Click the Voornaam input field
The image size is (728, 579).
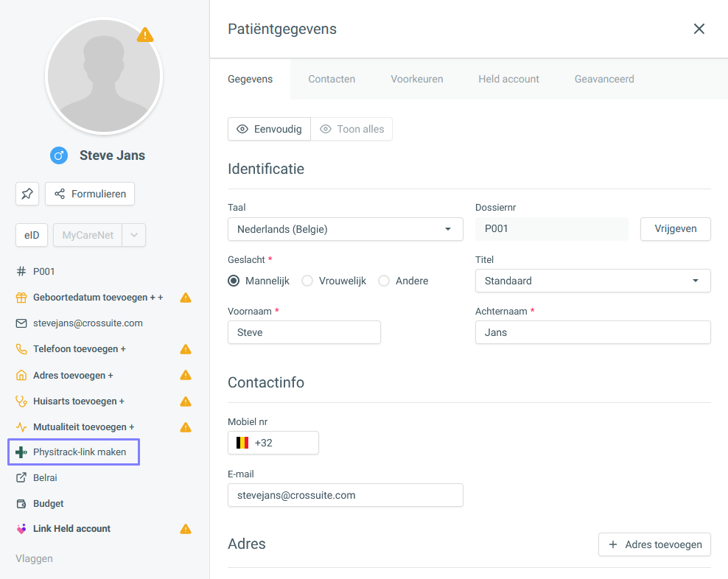304,332
